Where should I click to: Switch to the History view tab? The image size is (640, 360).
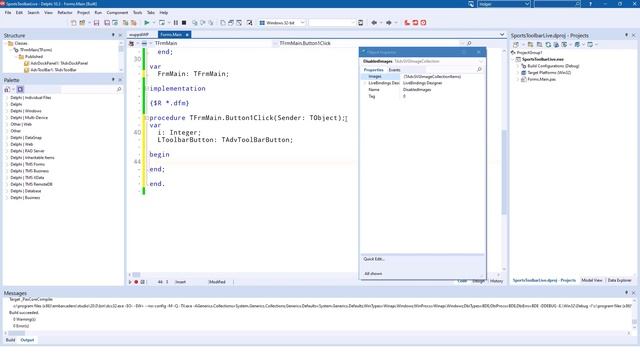(496, 281)
